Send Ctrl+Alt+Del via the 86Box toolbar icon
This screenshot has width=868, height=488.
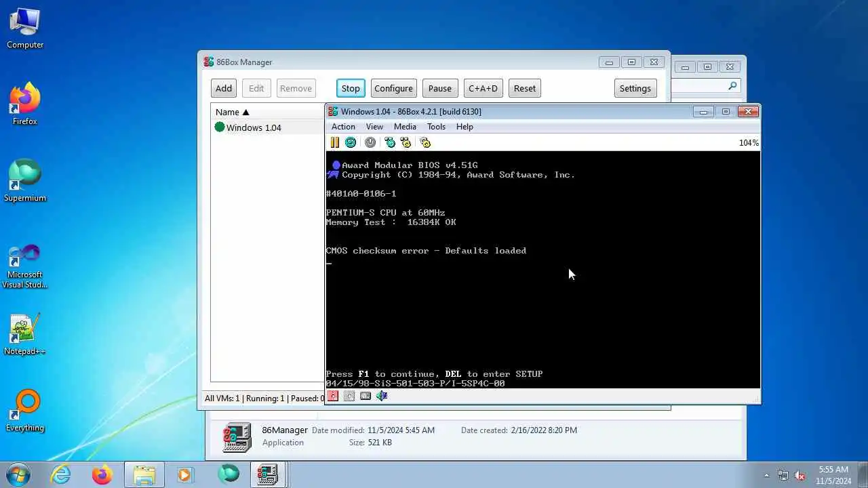(x=390, y=142)
